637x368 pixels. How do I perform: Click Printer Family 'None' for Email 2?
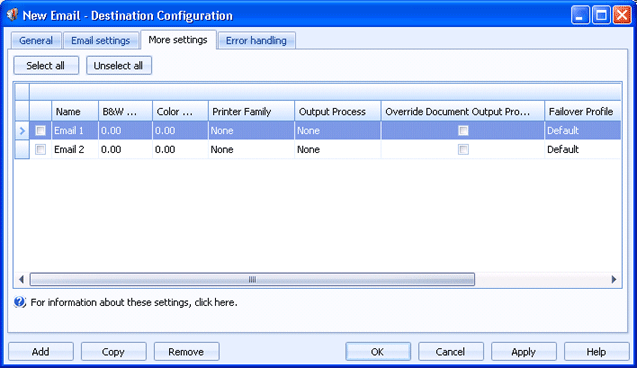(251, 149)
